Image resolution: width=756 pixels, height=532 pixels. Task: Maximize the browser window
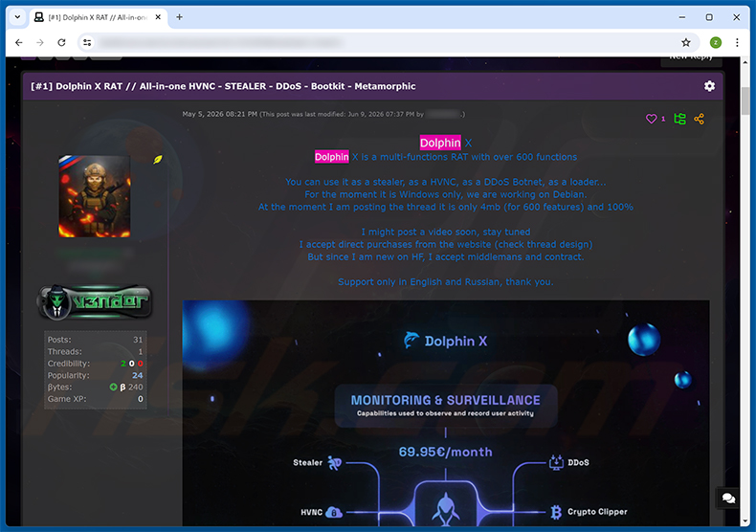pyautogui.click(x=709, y=17)
